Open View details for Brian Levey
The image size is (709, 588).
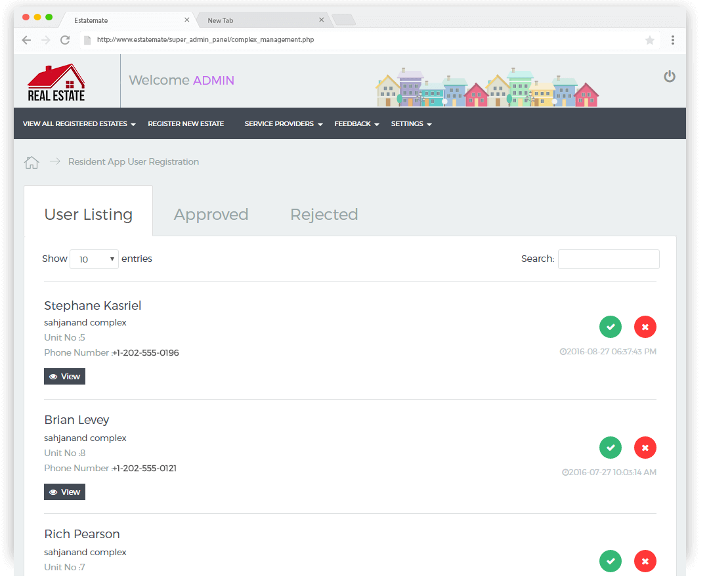pos(64,492)
